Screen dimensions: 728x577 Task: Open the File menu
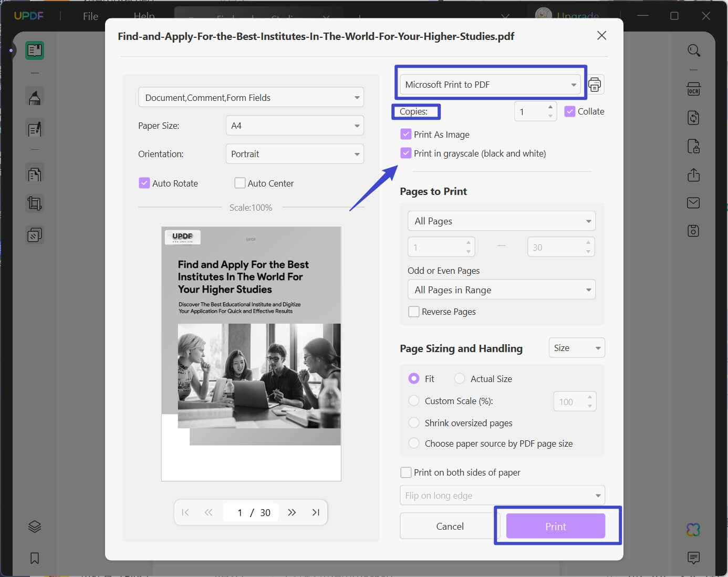[90, 16]
